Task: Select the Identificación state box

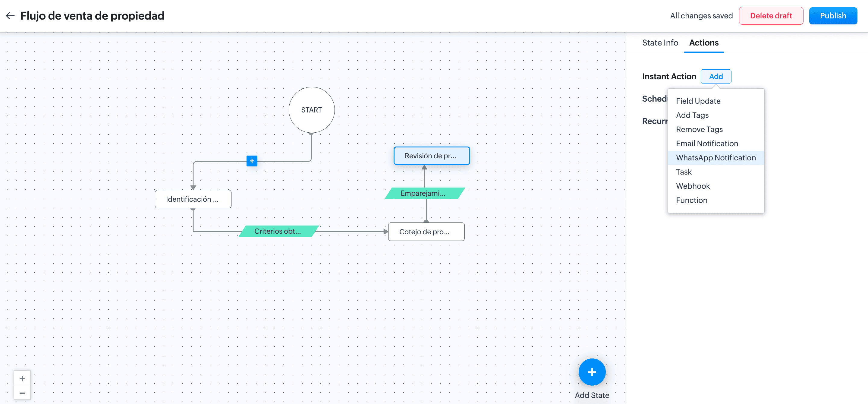Action: pyautogui.click(x=193, y=199)
